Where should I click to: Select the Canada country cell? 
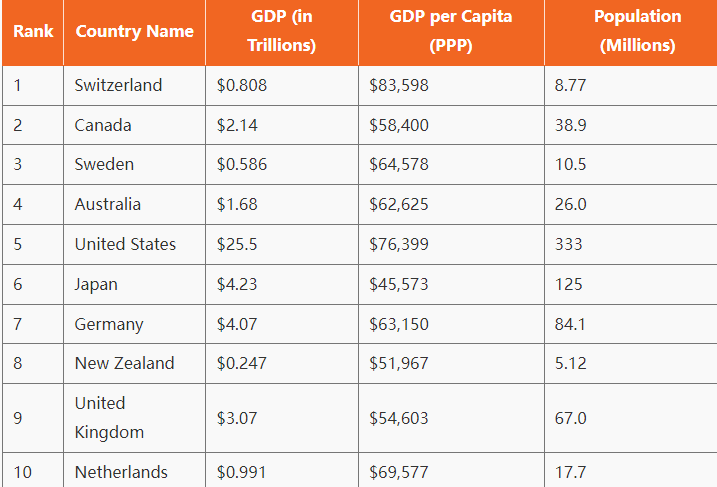[x=102, y=125]
